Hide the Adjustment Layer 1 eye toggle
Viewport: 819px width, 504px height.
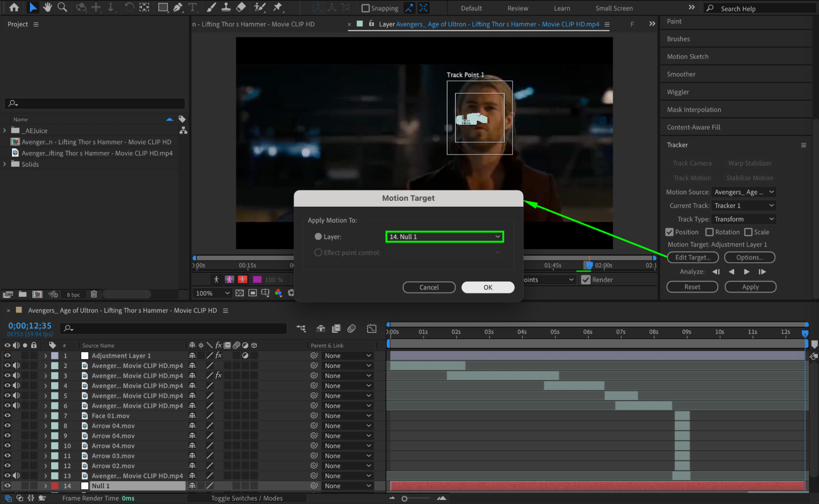pos(7,356)
